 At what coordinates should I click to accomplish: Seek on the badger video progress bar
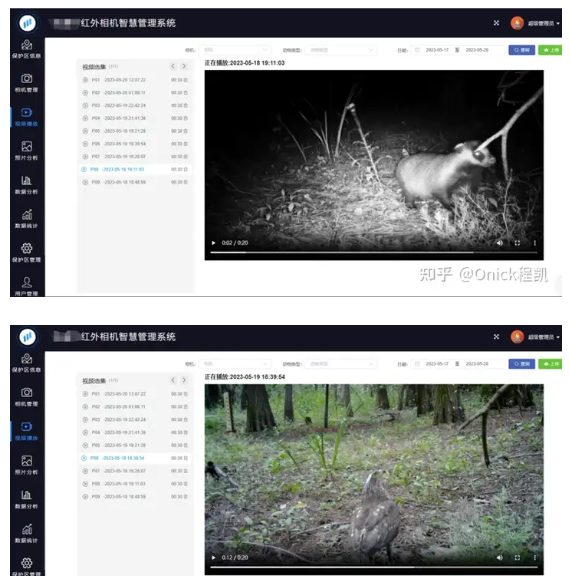[374, 252]
